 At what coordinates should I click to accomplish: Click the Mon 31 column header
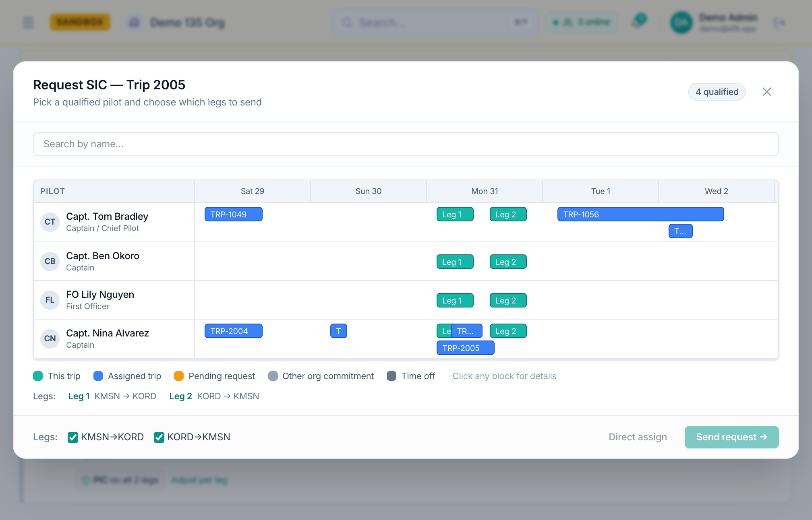pyautogui.click(x=485, y=191)
